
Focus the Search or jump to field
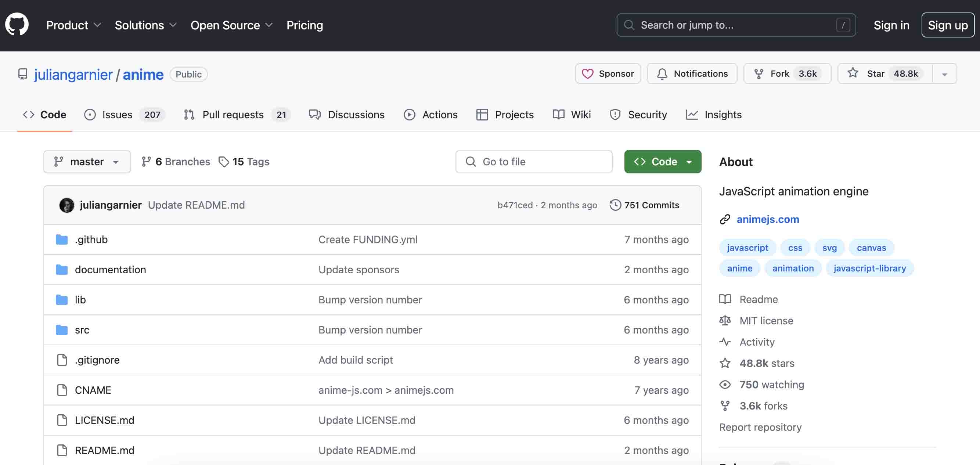click(x=736, y=25)
